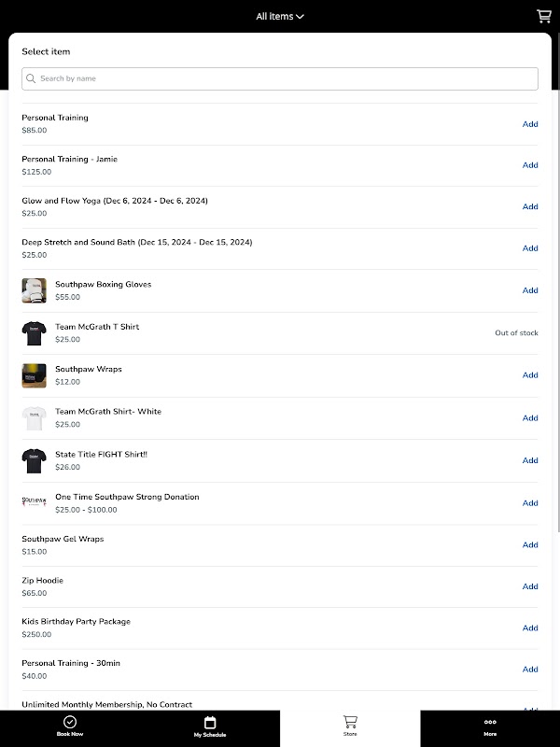The width and height of the screenshot is (560, 747).
Task: Expand the All items dropdown
Action: pos(280,16)
